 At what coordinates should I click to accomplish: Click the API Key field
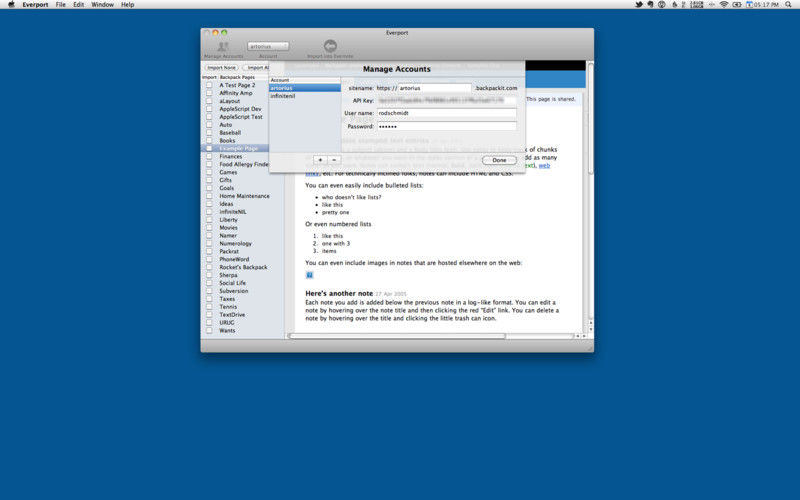tap(446, 101)
